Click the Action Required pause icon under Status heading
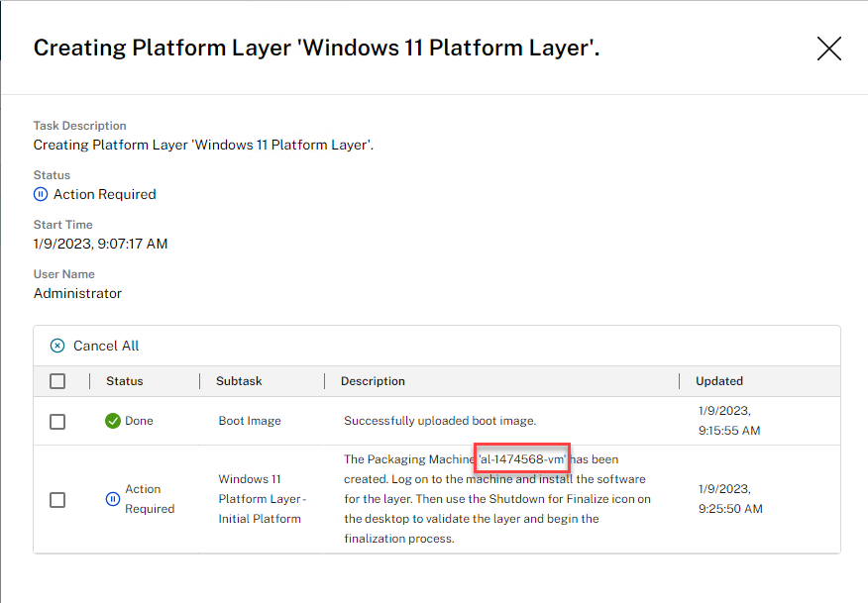This screenshot has width=868, height=603. [x=41, y=195]
